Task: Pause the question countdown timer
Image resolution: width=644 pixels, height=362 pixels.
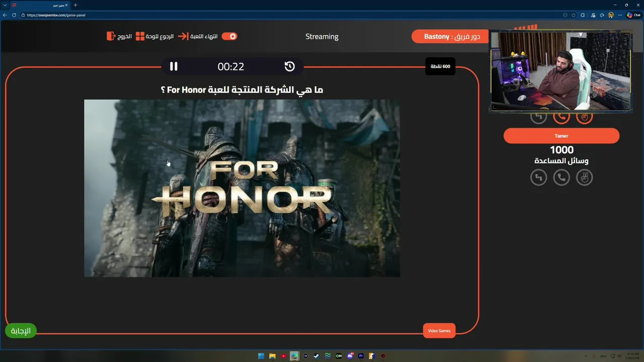Action: click(174, 66)
